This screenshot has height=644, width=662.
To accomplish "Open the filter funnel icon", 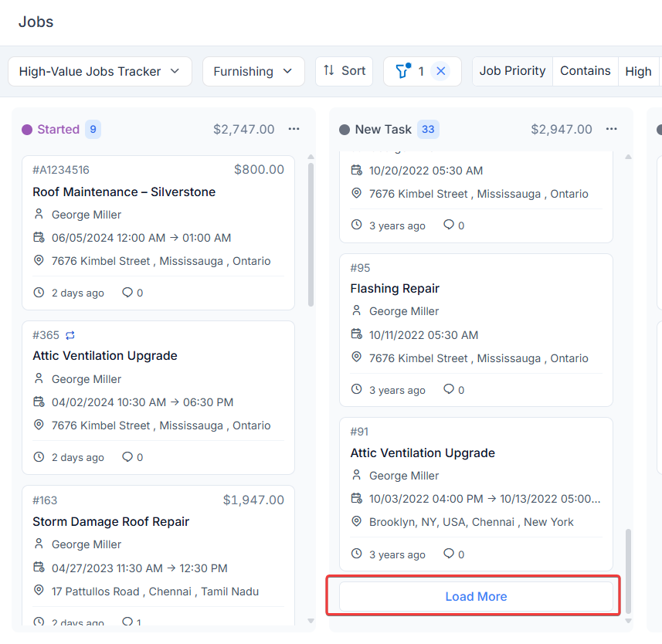I will 403,71.
